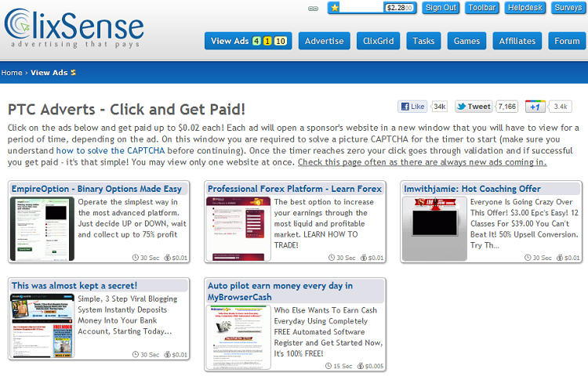Click the ClixSense logo
The height and width of the screenshot is (376, 588).
(x=74, y=28)
